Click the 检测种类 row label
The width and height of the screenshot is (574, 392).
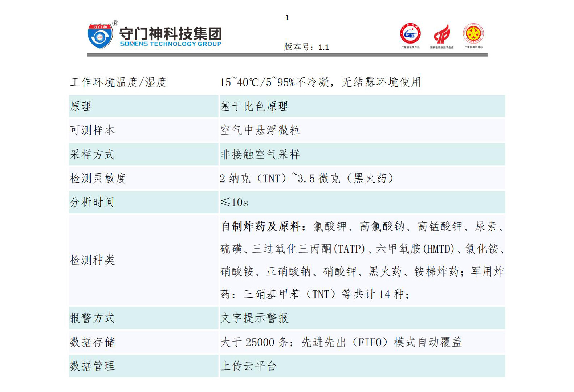click(93, 260)
